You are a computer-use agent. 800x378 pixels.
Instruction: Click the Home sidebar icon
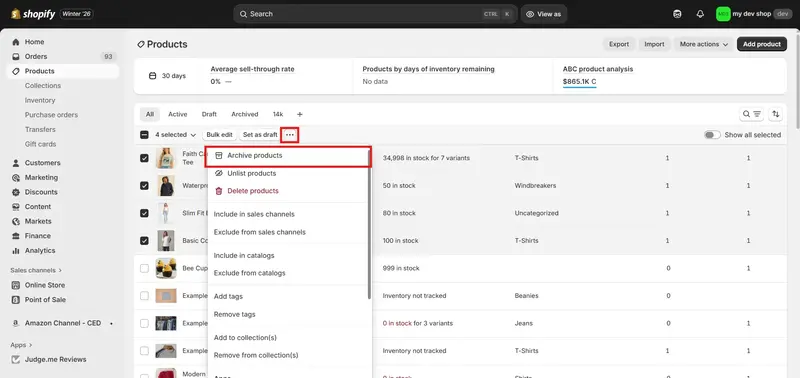coord(16,42)
